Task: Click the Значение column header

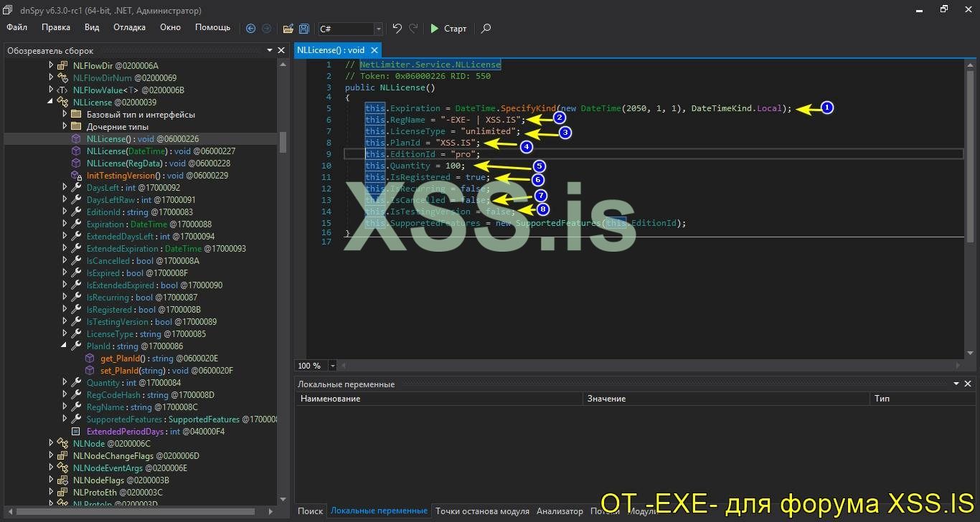Action: pyautogui.click(x=725, y=398)
